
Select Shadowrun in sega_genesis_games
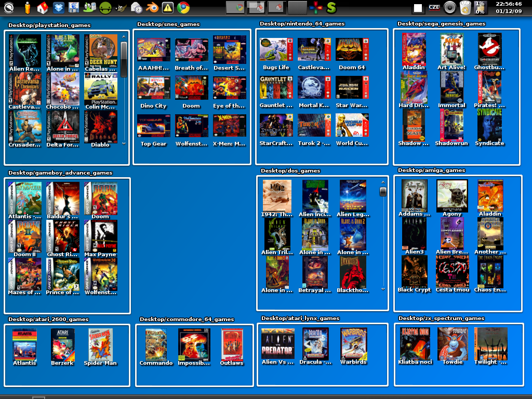(x=451, y=127)
